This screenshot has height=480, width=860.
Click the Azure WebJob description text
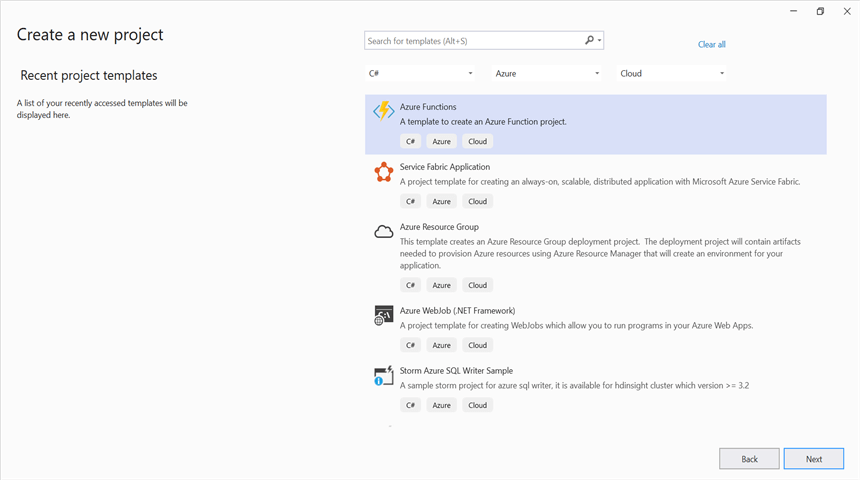pos(576,325)
